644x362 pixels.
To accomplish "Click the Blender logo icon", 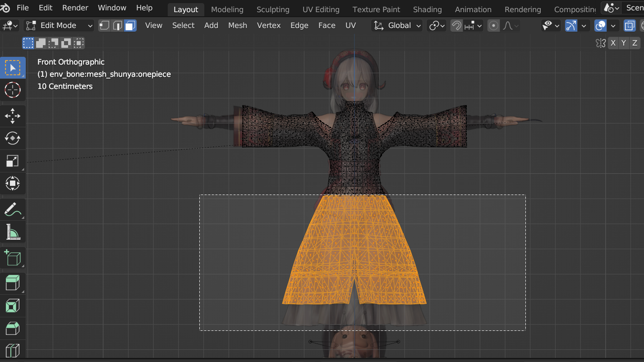I will tap(6, 8).
